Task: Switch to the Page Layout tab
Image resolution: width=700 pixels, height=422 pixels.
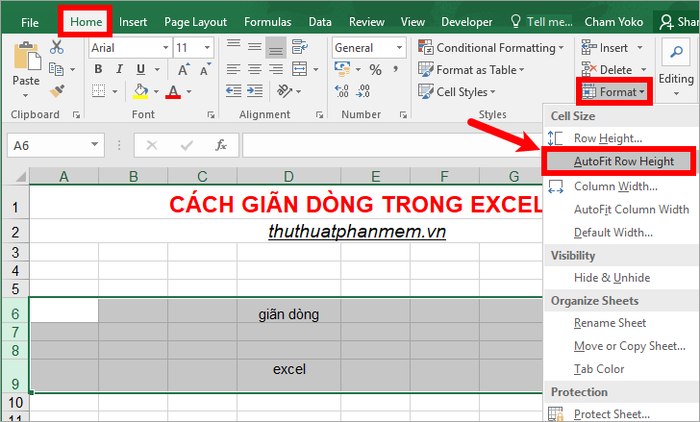Action: click(x=195, y=21)
